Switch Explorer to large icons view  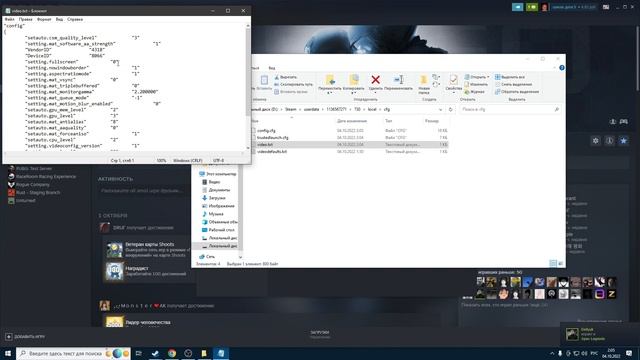click(x=561, y=264)
